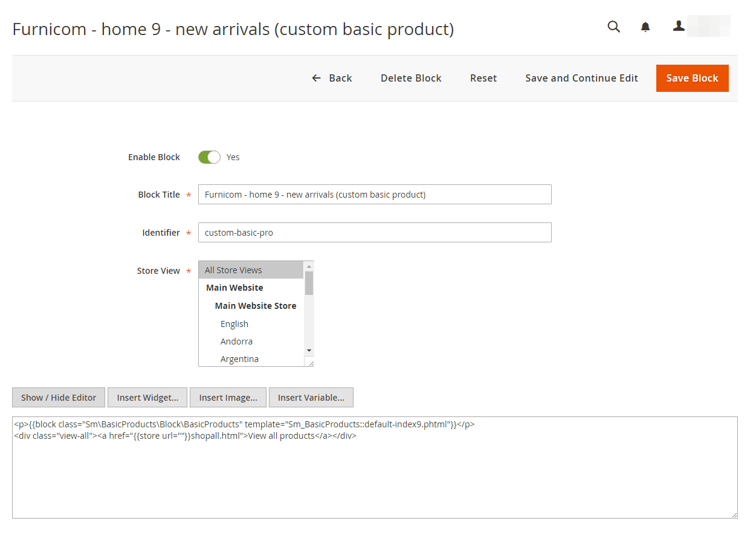The image size is (756, 550).
Task: Click Insert Widget button
Action: click(147, 397)
